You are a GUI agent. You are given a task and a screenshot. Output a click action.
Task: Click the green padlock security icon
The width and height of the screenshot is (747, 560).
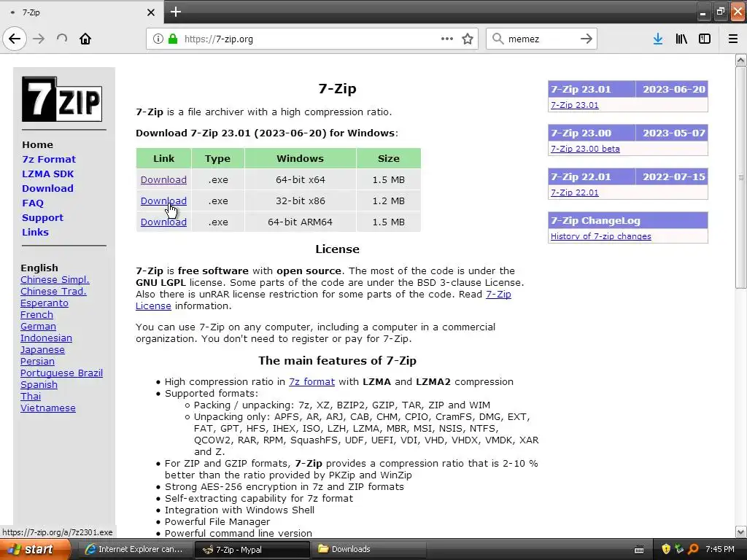click(173, 39)
